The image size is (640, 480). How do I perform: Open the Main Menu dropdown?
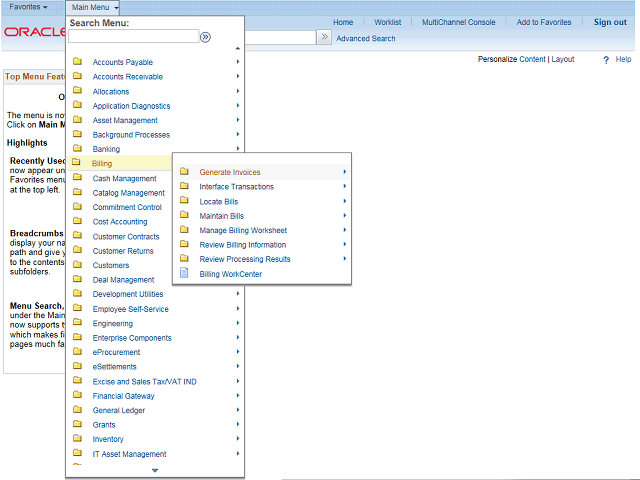[95, 7]
